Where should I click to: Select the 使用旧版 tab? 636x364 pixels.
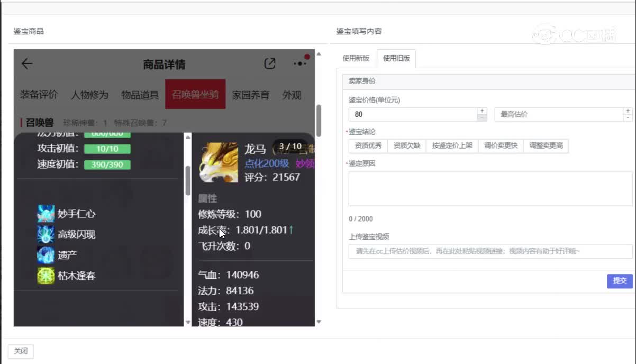[x=396, y=59]
